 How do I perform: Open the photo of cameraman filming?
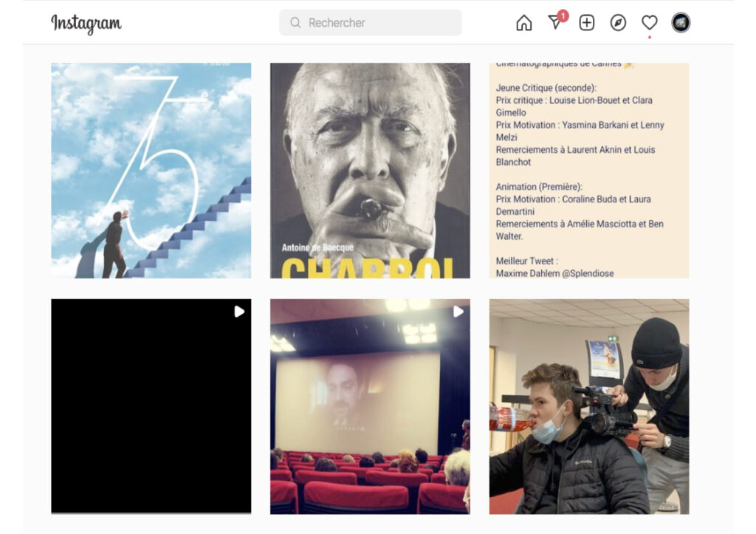click(x=588, y=406)
